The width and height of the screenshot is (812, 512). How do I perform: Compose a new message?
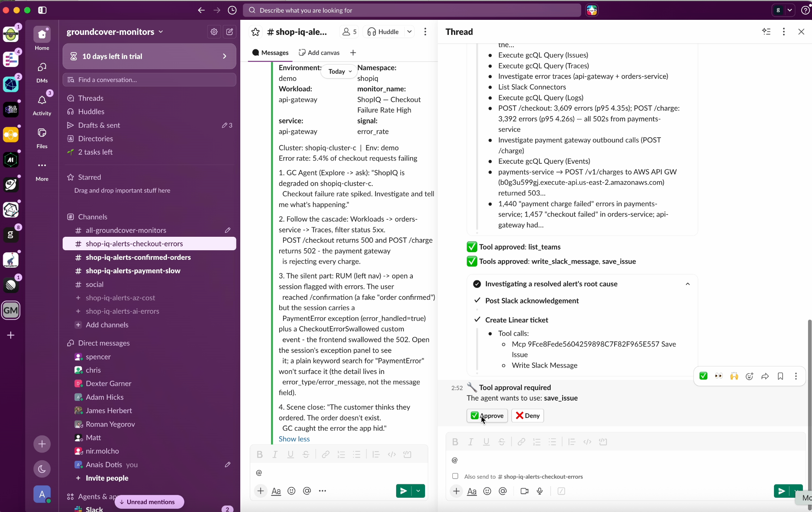(x=230, y=32)
